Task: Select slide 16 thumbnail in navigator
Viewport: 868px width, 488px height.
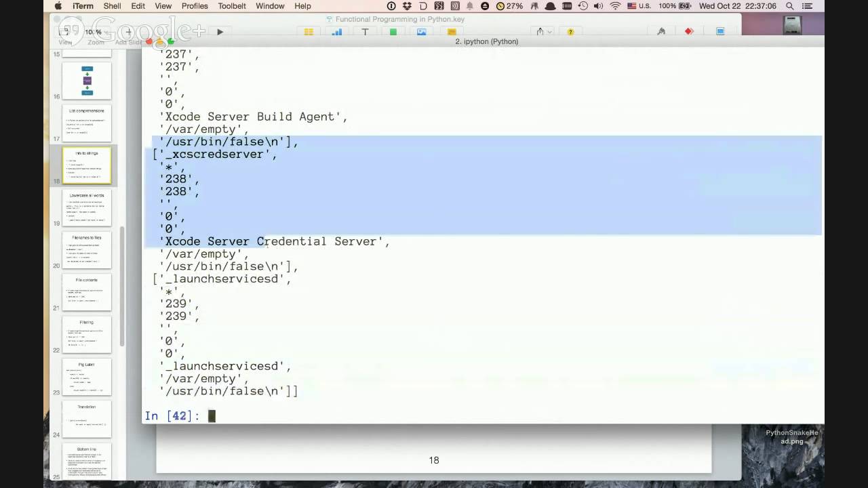Action: [87, 81]
